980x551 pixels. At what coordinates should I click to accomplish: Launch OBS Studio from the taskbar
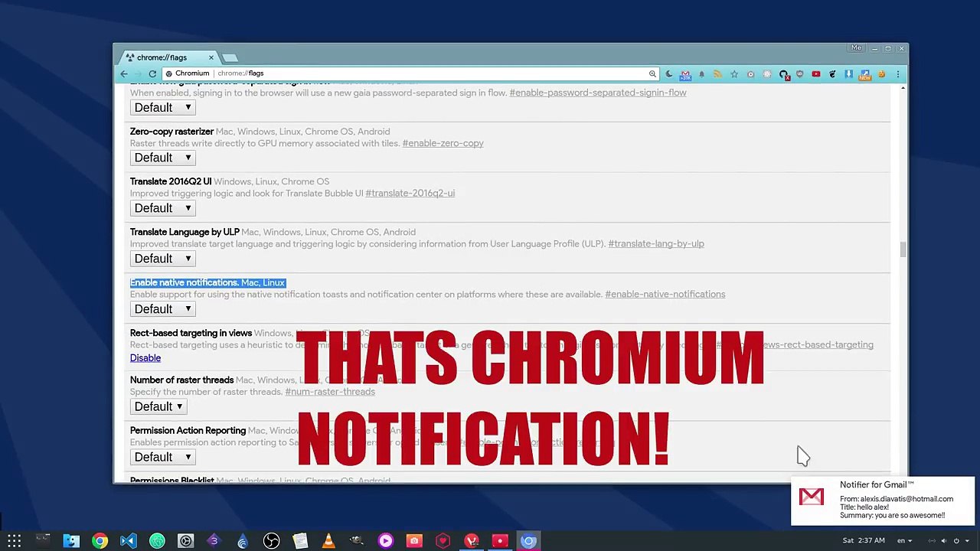pyautogui.click(x=272, y=541)
